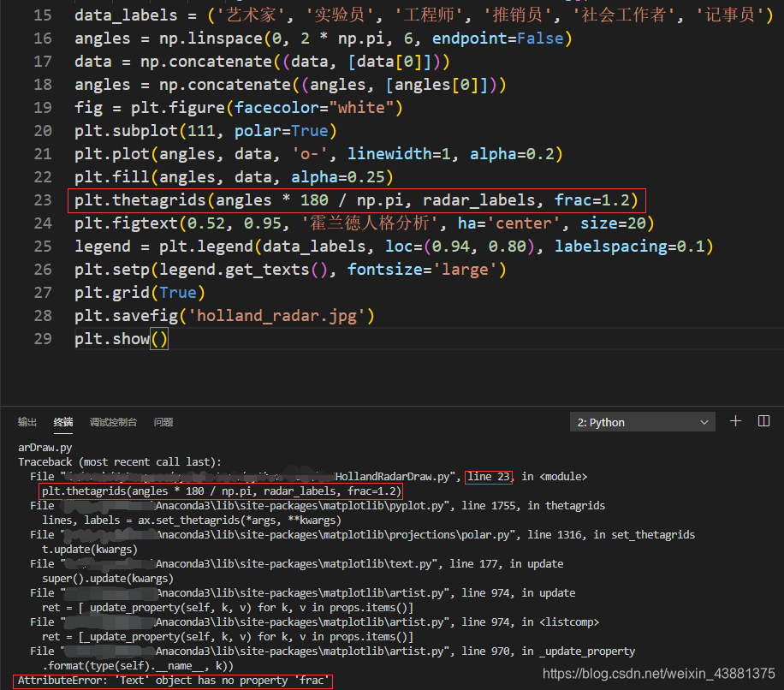
Task: Click the AttributeError message at the bottom
Action: 171,680
